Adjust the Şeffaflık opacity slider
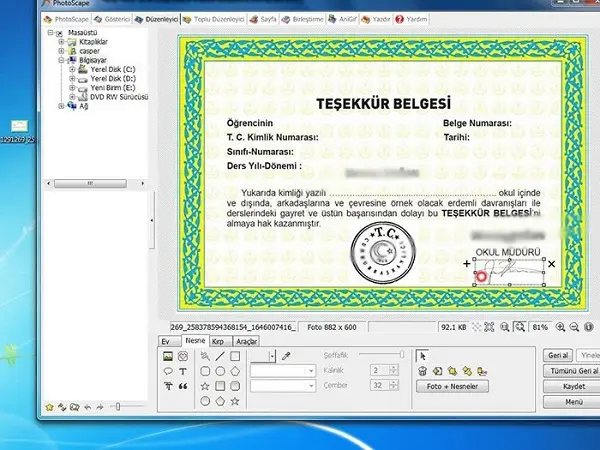600x450 pixels. pos(382,355)
